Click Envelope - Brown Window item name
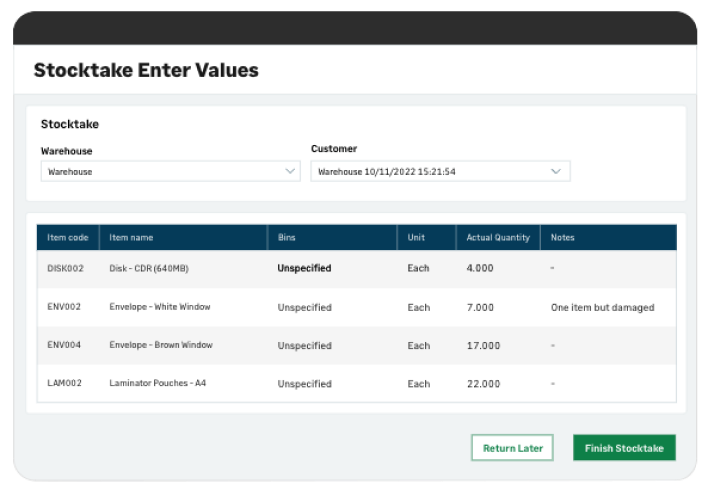Viewport: 708px width, 494px height. pyautogui.click(x=160, y=346)
